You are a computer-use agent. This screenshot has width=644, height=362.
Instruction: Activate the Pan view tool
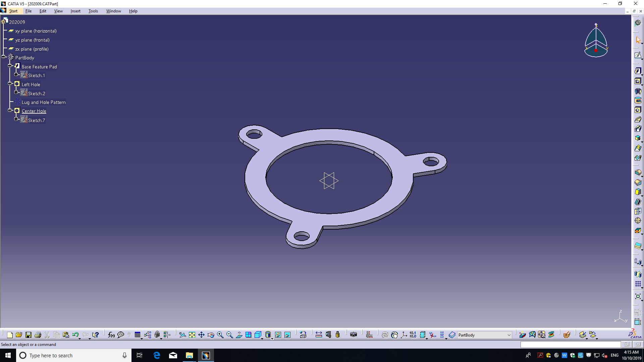(x=201, y=335)
